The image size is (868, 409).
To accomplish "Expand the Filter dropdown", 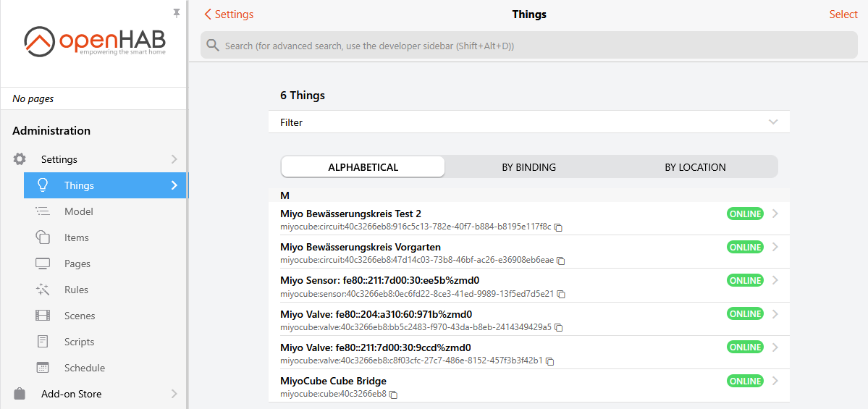I will tap(773, 122).
